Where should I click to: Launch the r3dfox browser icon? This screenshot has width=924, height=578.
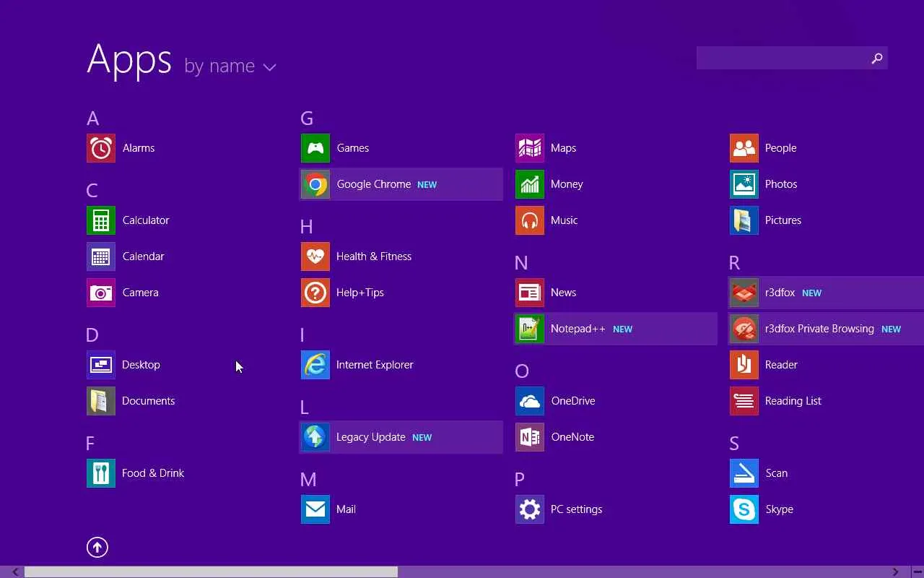click(x=744, y=293)
